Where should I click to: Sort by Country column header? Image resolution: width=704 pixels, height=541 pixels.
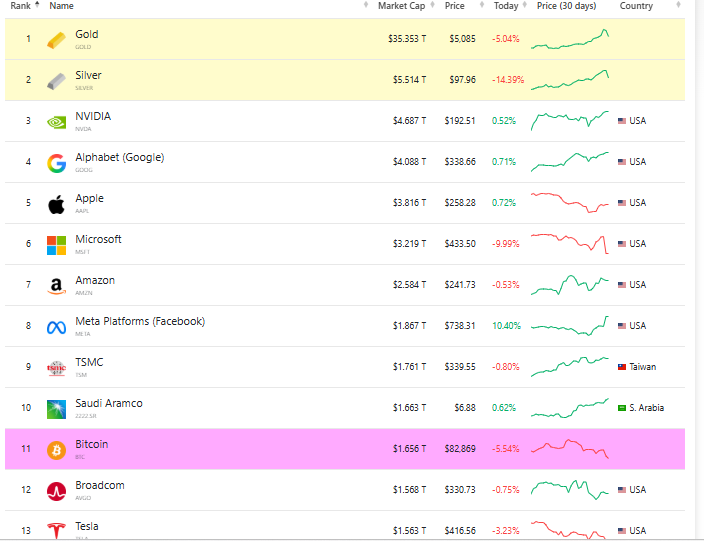click(x=636, y=6)
